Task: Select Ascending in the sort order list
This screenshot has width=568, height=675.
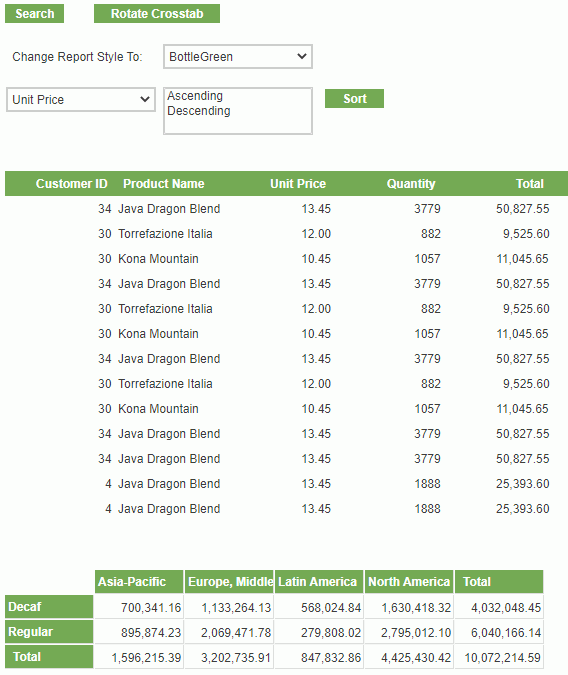Action: (x=195, y=96)
